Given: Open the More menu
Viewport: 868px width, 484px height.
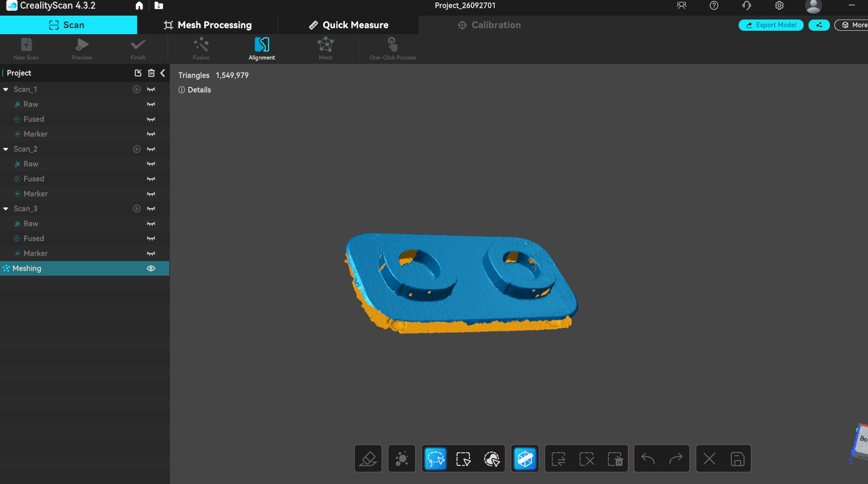Looking at the screenshot, I should click(x=851, y=25).
